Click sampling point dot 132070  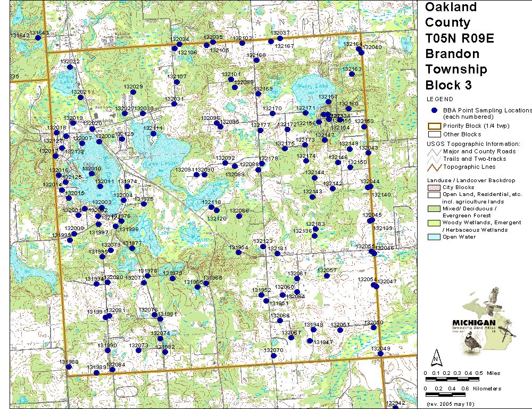(273, 355)
